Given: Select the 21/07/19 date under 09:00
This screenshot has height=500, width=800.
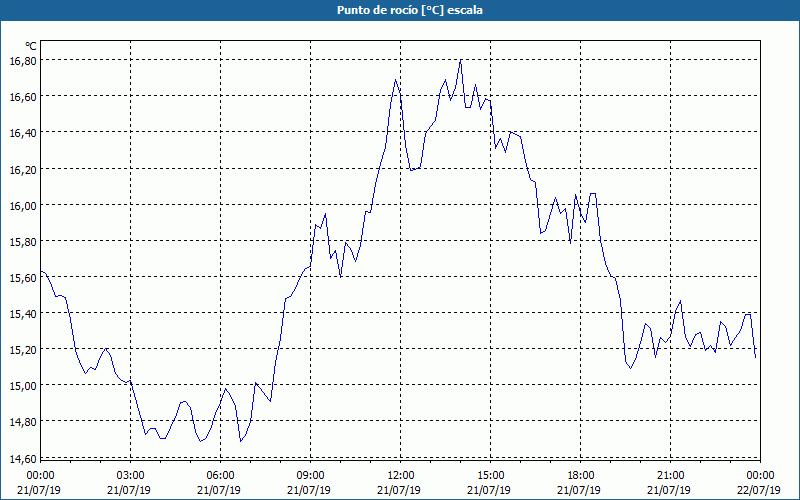Looking at the screenshot, I should pyautogui.click(x=309, y=490).
